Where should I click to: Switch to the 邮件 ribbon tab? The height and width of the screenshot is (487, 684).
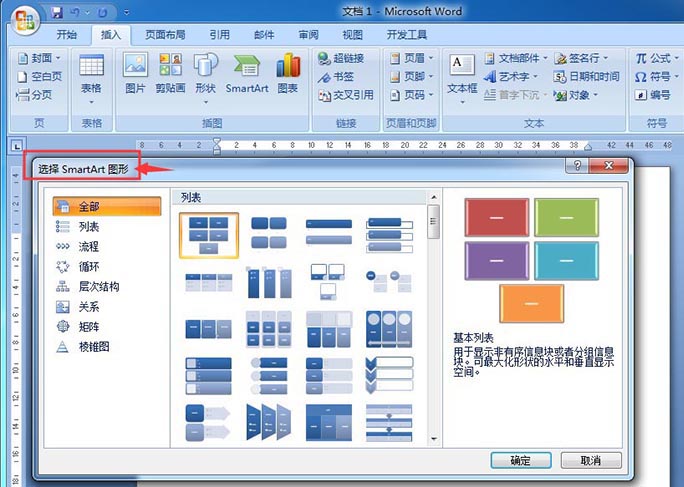click(264, 34)
